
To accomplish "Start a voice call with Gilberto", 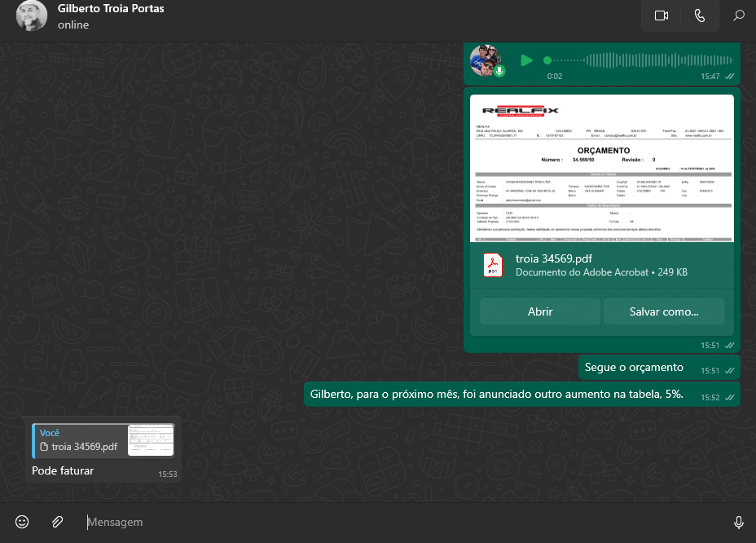I will coord(700,15).
